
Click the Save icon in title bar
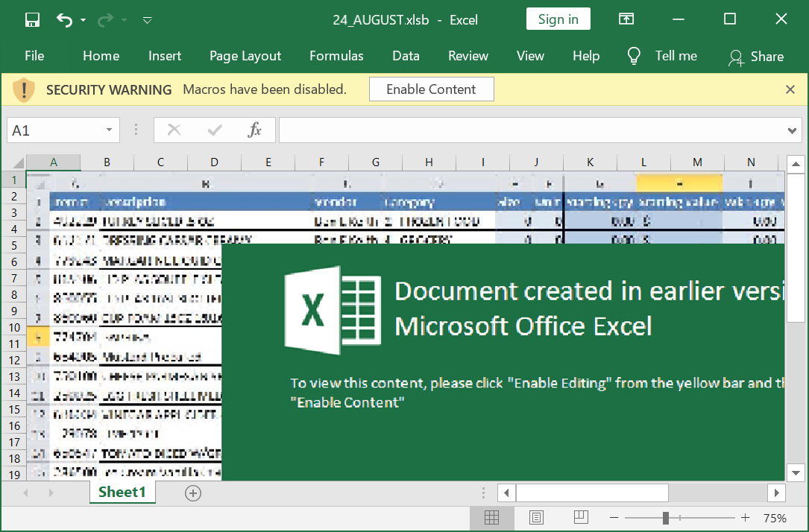pos(32,20)
